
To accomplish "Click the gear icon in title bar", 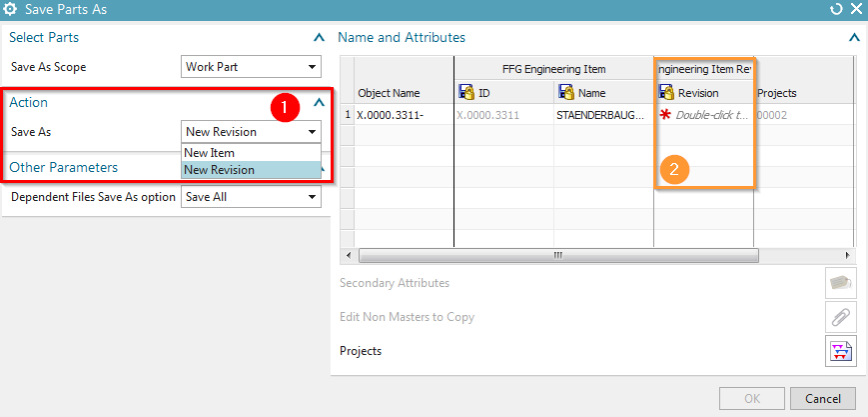I will tap(11, 10).
